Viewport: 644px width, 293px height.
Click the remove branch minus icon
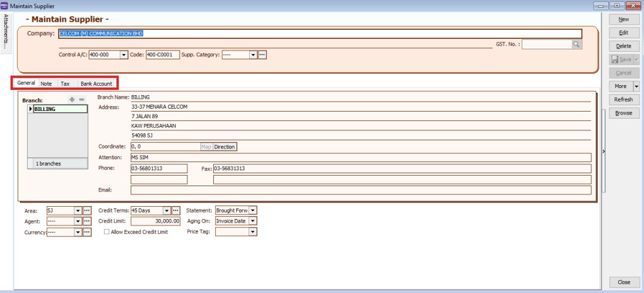pos(82,100)
